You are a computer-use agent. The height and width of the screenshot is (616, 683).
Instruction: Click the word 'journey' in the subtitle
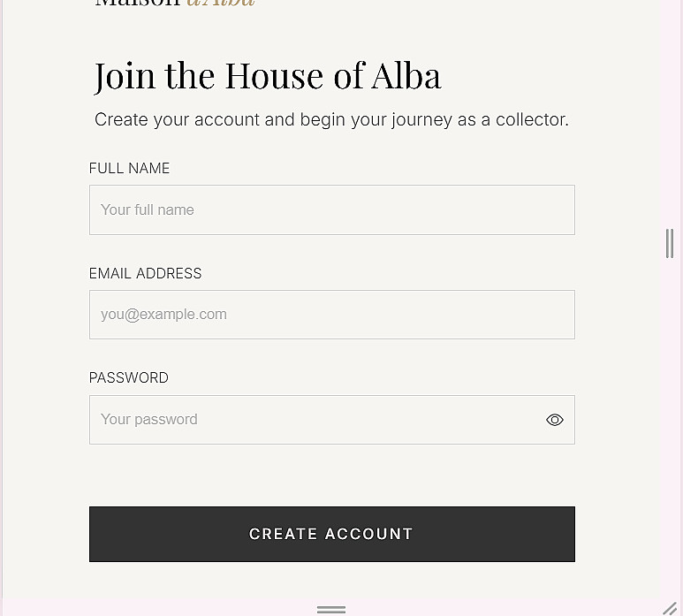(421, 120)
